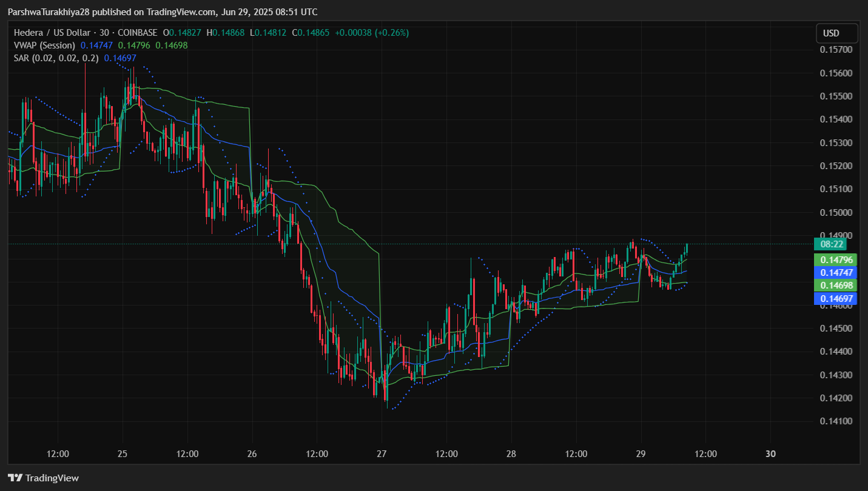This screenshot has height=491, width=868.
Task: Click the low value L0.14812 in header
Action: pyautogui.click(x=268, y=33)
